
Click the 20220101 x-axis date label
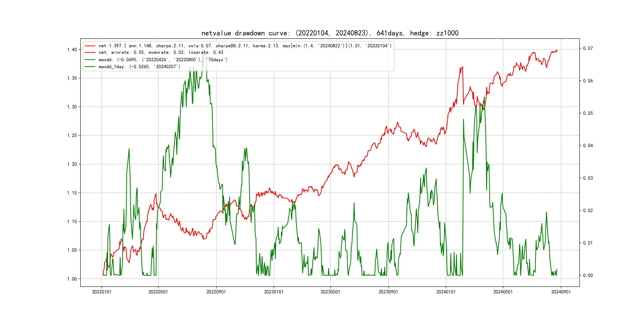tap(102, 292)
